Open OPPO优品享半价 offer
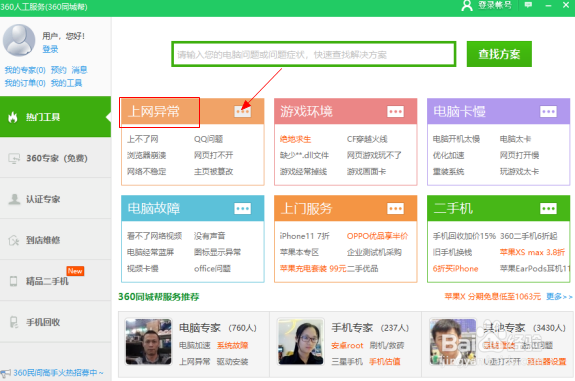This screenshot has height=381, width=575. point(377,236)
